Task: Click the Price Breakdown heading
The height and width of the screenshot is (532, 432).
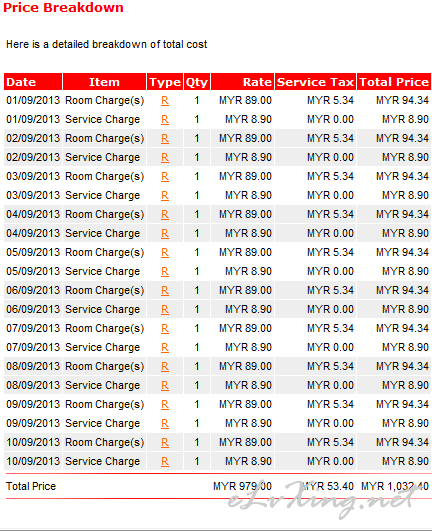Action: (63, 8)
